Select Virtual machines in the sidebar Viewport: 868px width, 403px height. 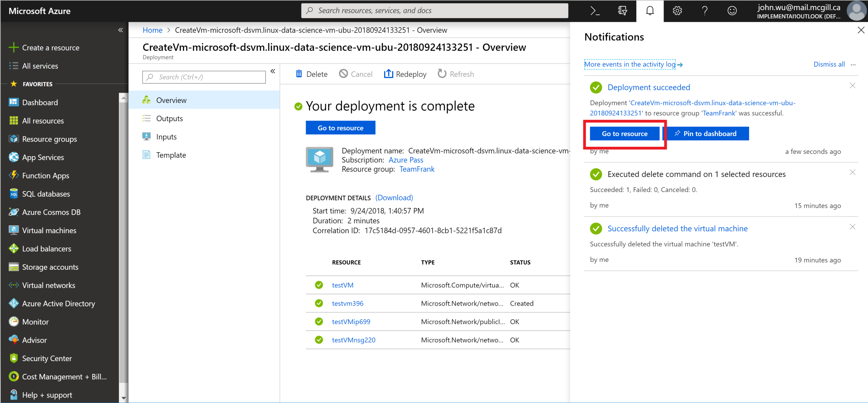click(x=49, y=230)
